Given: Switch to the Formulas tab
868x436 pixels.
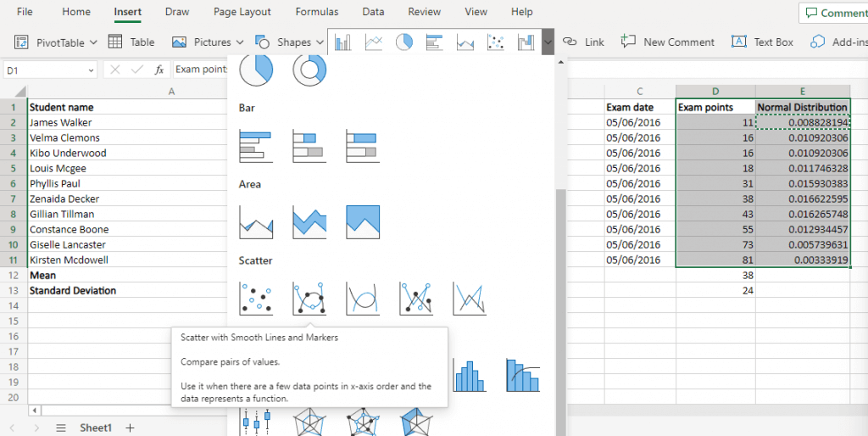Looking at the screenshot, I should (316, 12).
